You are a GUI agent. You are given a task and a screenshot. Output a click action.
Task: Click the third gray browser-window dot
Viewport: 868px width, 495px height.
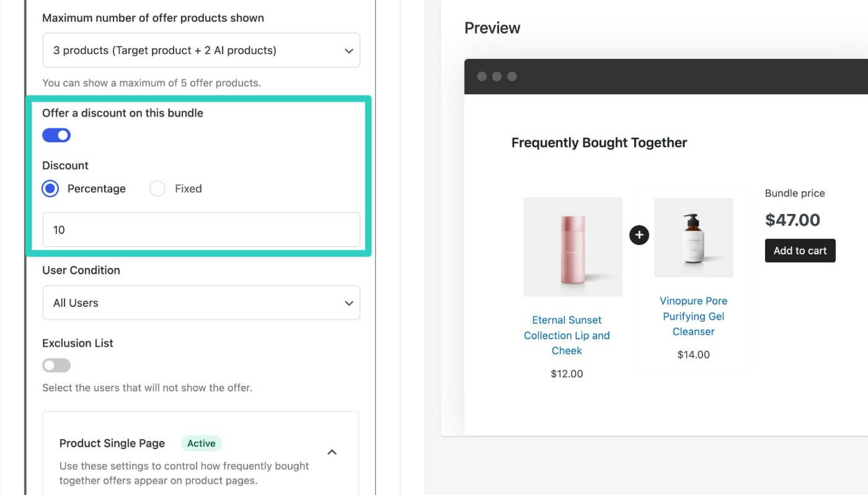(511, 76)
